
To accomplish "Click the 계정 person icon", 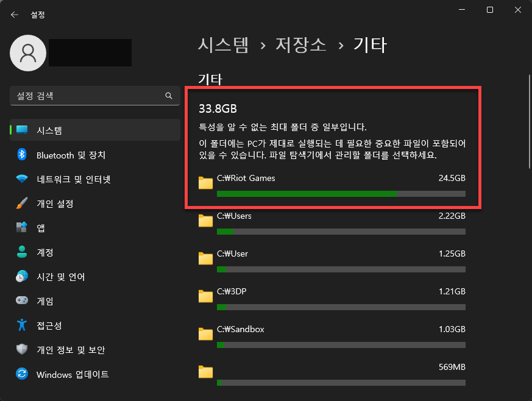I will point(22,252).
